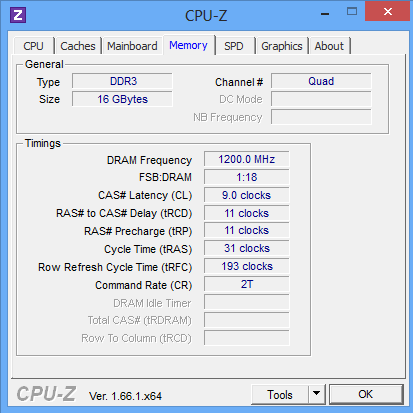Image resolution: width=413 pixels, height=413 pixels.
Task: Click the 1:18 FSB:DRAM ratio value
Action: tap(247, 177)
